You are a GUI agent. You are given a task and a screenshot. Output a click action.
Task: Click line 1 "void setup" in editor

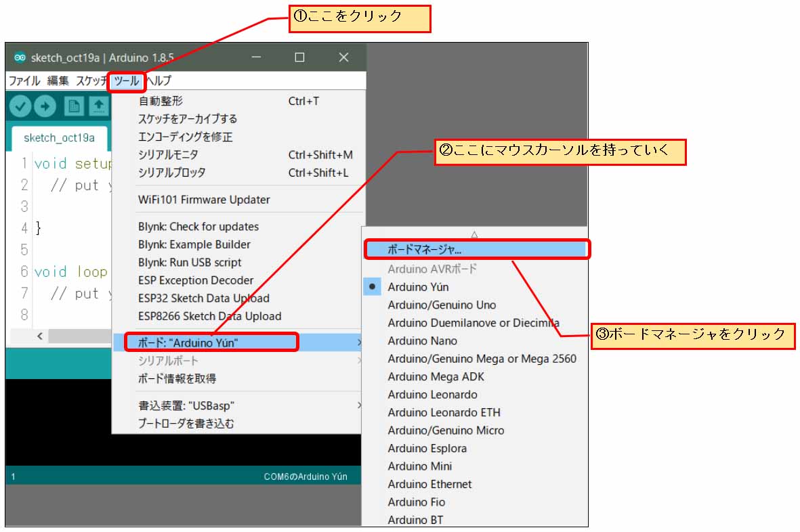(x=72, y=164)
